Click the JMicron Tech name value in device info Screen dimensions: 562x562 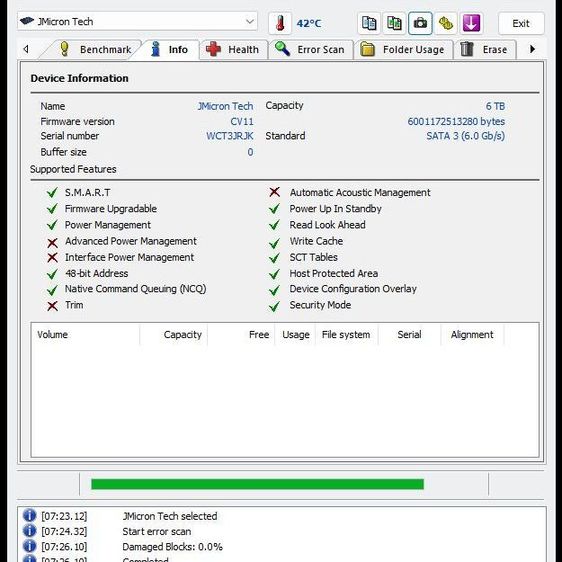(x=225, y=106)
